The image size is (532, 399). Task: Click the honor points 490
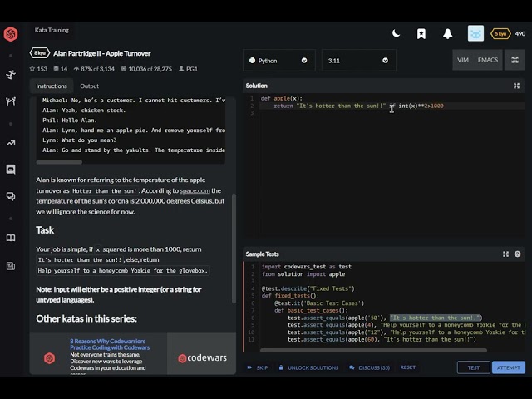[520, 33]
